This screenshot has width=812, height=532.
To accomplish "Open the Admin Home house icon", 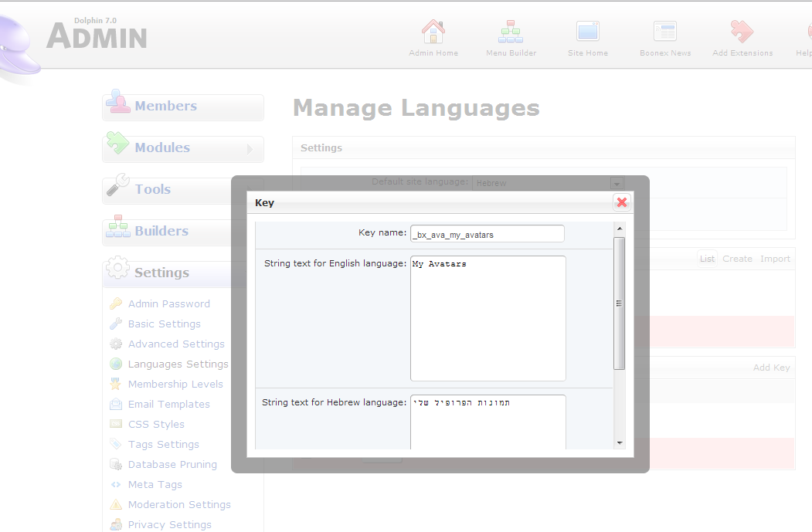I will point(433,32).
